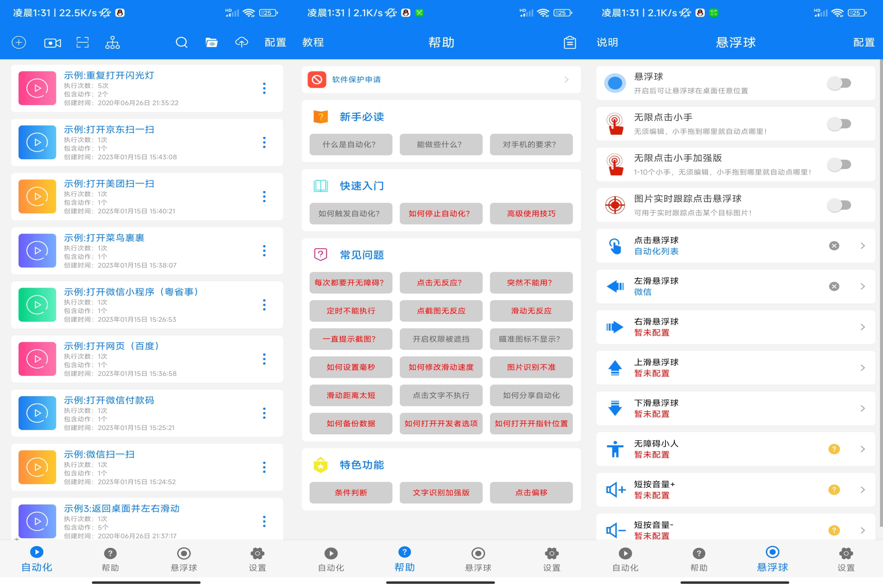Click the search magnifier icon
883x588 pixels.
coord(182,42)
